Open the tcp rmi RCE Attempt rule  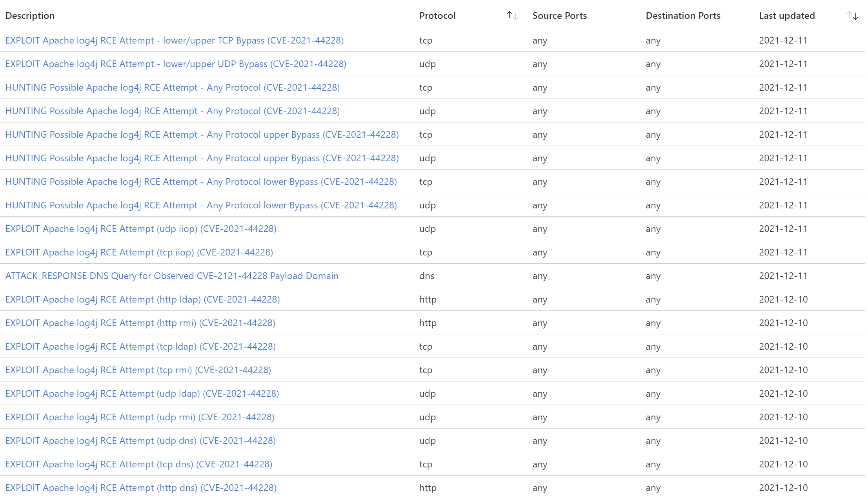138,370
